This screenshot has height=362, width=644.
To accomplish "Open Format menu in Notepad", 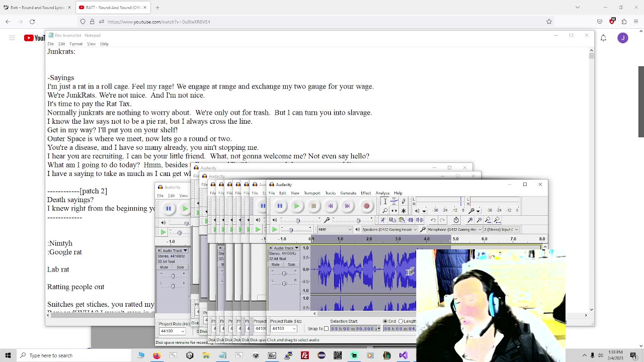I will (76, 44).
